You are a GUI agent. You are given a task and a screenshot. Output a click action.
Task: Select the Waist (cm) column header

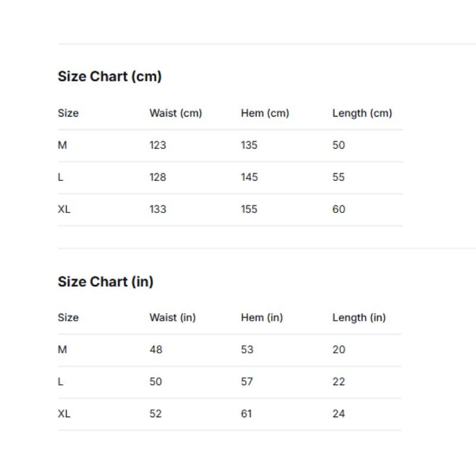(176, 113)
